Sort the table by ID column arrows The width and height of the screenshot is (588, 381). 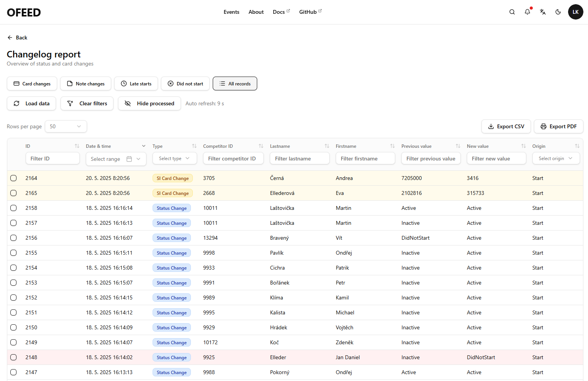77,146
